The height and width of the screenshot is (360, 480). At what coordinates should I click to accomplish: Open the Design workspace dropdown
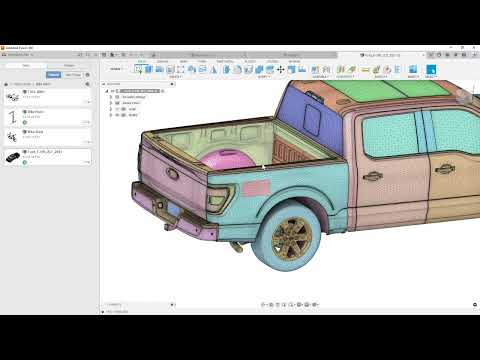[x=116, y=69]
